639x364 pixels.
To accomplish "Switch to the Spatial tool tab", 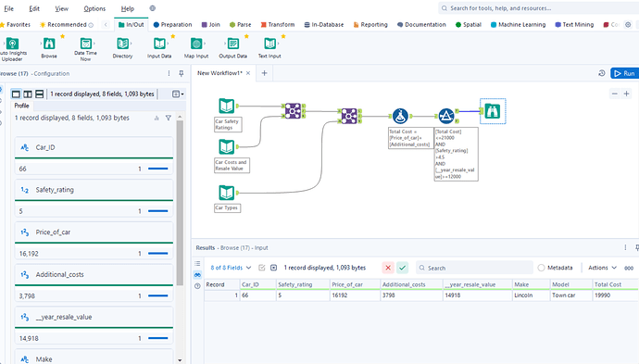I will [x=469, y=24].
